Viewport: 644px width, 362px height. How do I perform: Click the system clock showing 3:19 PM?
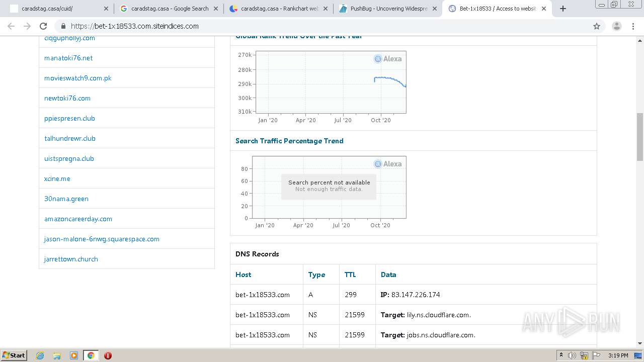(618, 355)
